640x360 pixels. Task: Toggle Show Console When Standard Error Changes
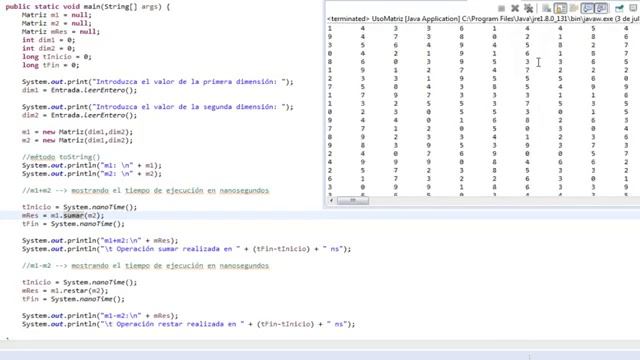[x=601, y=8]
